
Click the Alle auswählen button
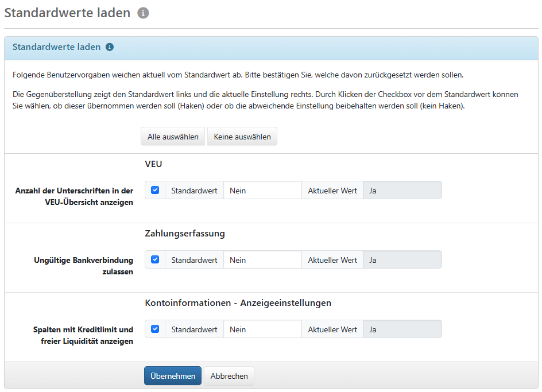coord(173,137)
